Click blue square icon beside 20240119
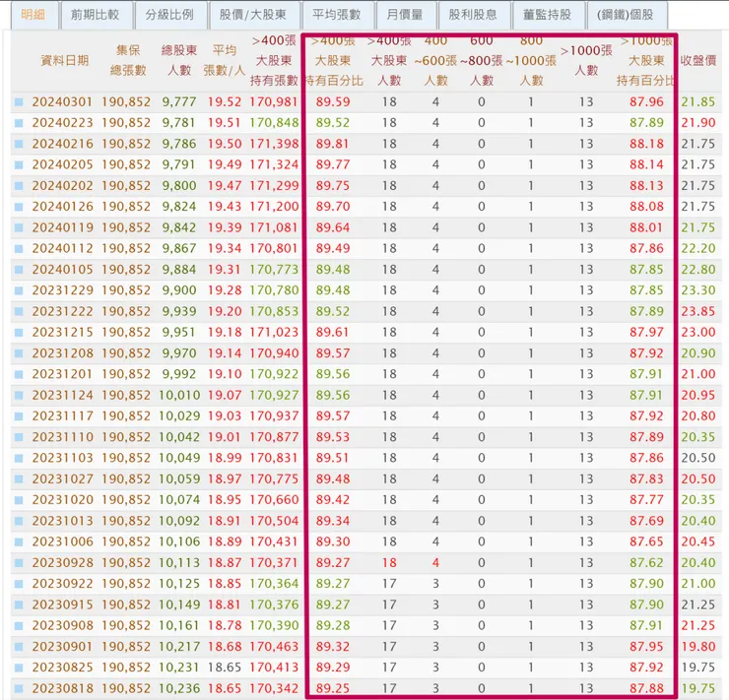Screen dimensions: 729x700 (19, 227)
